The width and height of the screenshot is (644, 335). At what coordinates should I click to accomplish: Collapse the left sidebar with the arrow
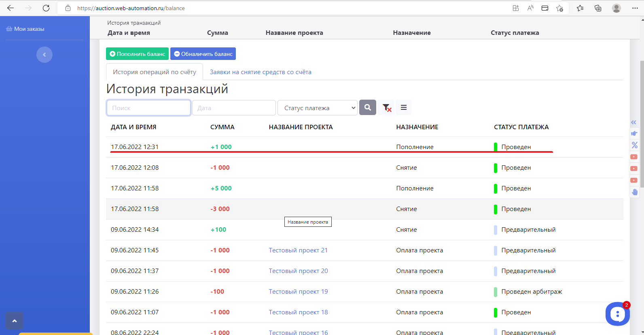click(44, 55)
